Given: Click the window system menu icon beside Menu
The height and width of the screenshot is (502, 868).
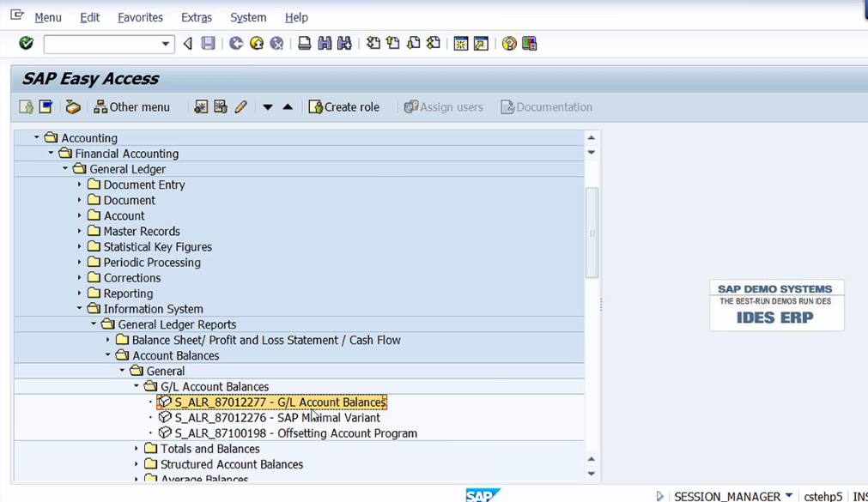Looking at the screenshot, I should [x=17, y=15].
